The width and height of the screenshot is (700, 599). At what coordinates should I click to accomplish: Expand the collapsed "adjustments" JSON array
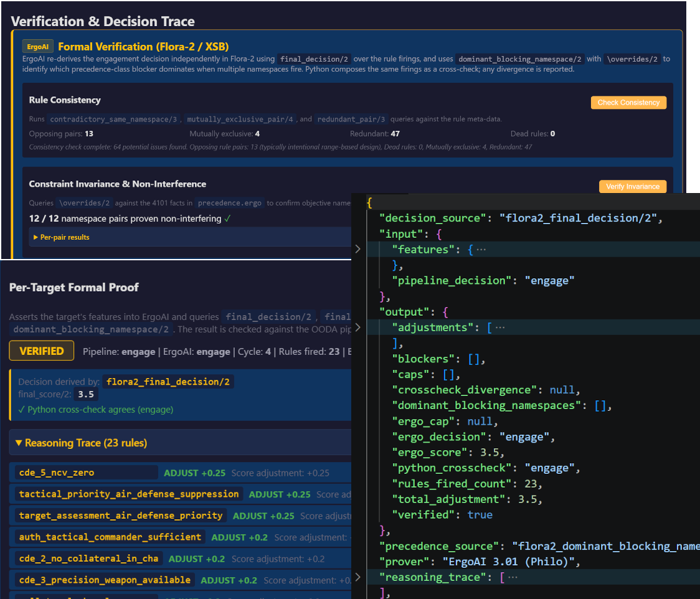(357, 328)
